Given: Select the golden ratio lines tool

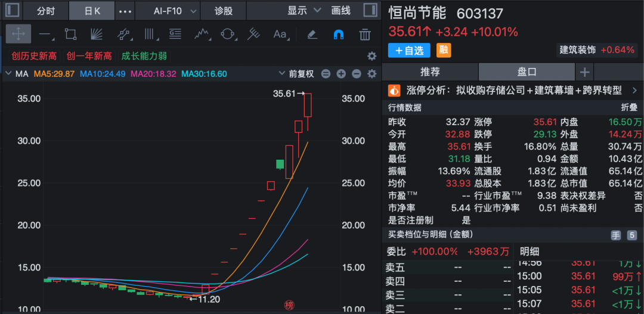Looking at the screenshot, I should click(175, 34).
